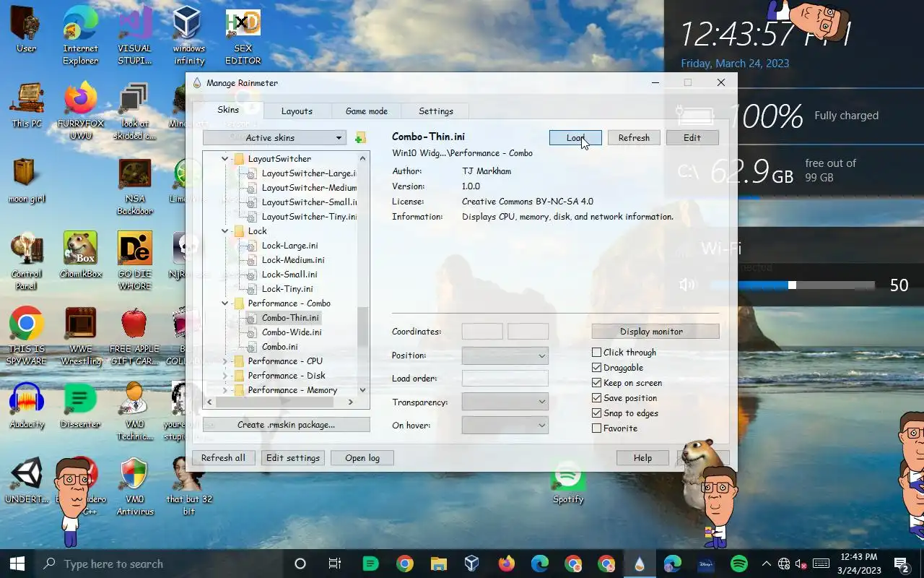The image size is (924, 578).
Task: Switch to the Game mode tab
Action: (367, 111)
